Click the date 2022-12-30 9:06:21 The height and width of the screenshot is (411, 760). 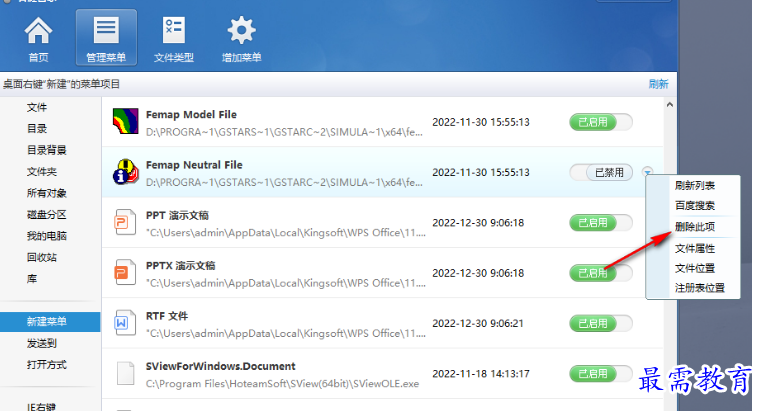pos(478,324)
